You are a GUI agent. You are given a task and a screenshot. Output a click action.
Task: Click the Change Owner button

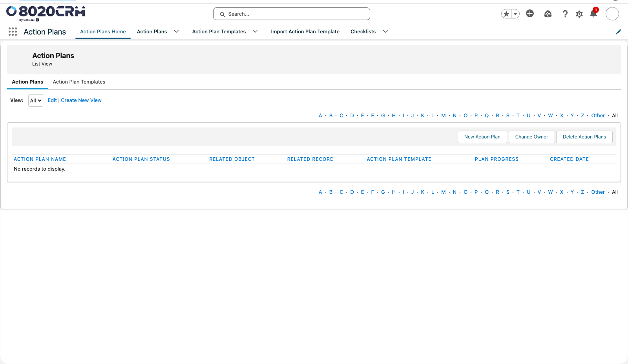coord(531,137)
